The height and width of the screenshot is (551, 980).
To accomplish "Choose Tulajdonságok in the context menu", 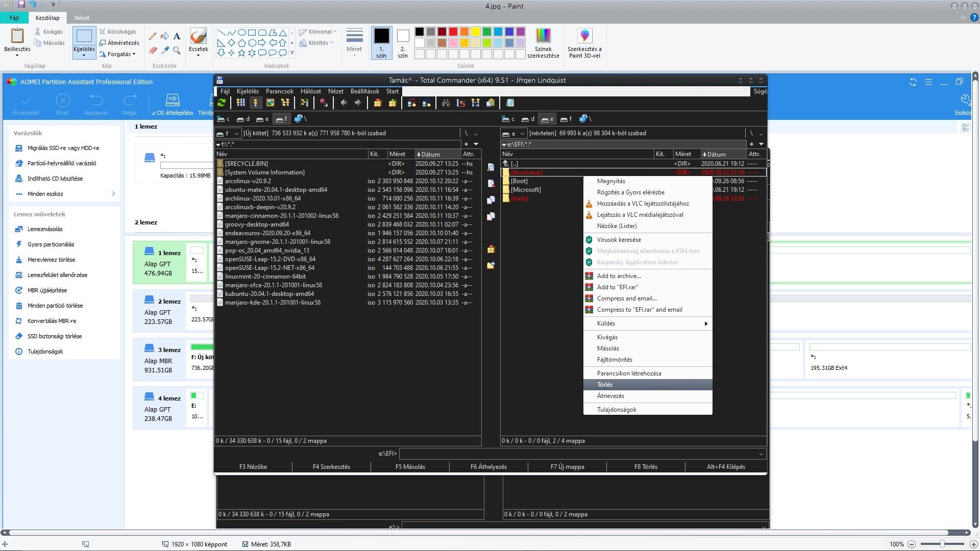I will click(x=648, y=410).
